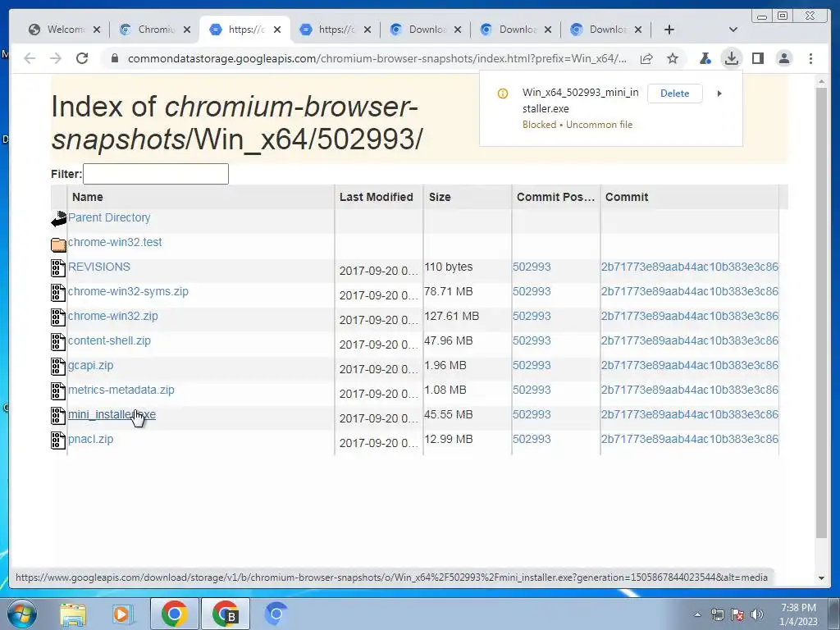This screenshot has width=840, height=630.
Task: Open the Chrome three-dot menu
Action: click(x=810, y=58)
